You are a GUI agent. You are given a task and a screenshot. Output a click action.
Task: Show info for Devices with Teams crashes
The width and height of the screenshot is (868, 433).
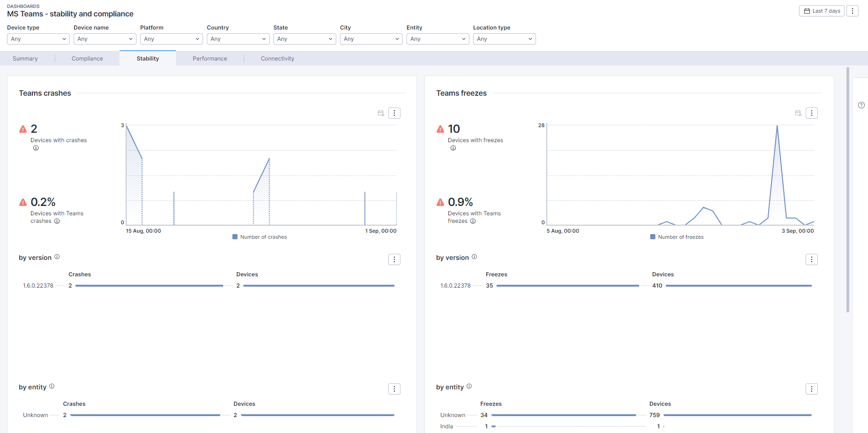57,221
